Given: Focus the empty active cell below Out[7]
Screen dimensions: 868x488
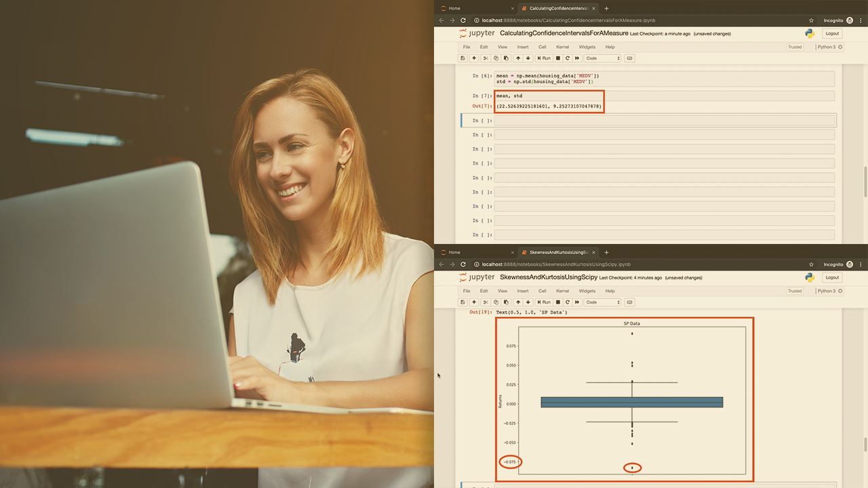Looking at the screenshot, I should coord(665,121).
